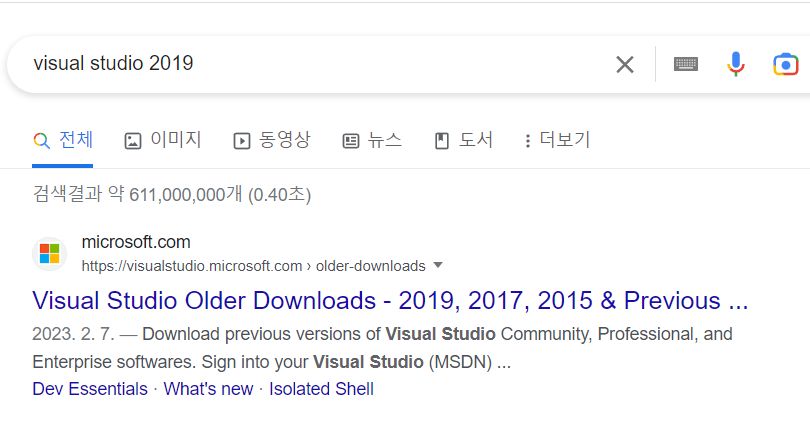Open the on-screen keyboard input tool
The width and height of the screenshot is (810, 439).
(x=686, y=64)
